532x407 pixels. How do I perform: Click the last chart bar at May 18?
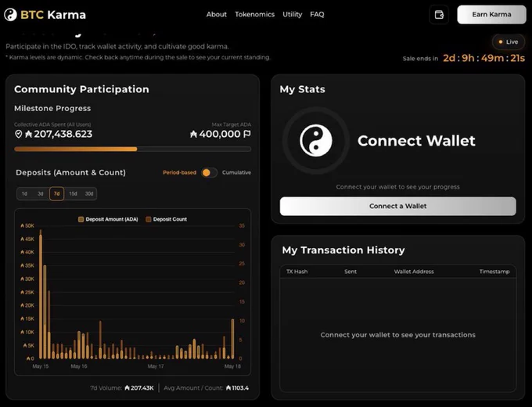click(232, 339)
